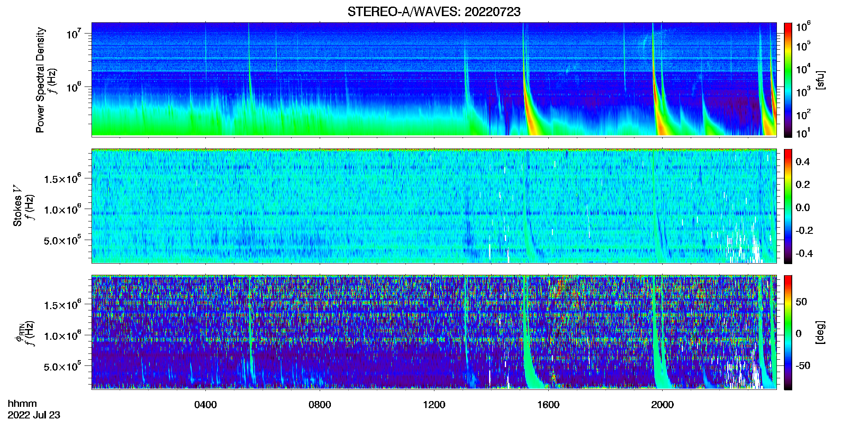
Task: Click the [deg] colorbar unit label
Action: point(820,332)
